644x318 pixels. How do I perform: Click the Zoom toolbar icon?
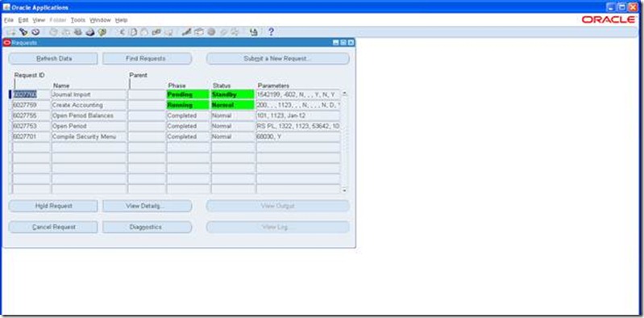point(199,32)
